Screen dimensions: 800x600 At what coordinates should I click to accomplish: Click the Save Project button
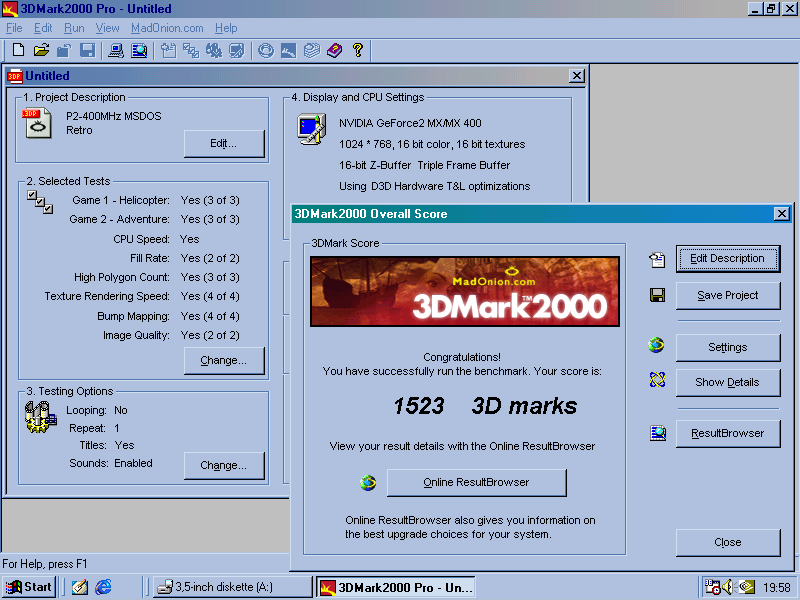[x=728, y=295]
